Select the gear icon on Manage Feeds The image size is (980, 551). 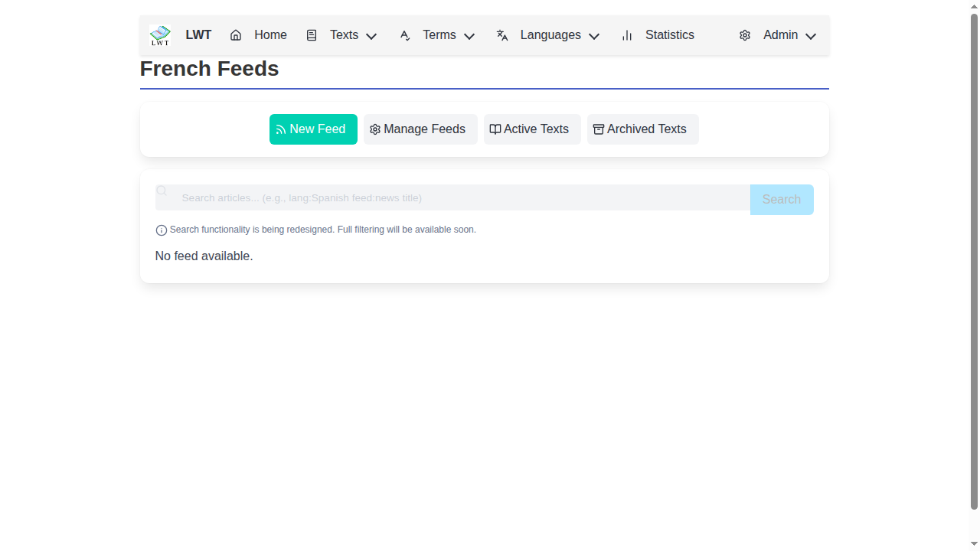click(x=374, y=129)
